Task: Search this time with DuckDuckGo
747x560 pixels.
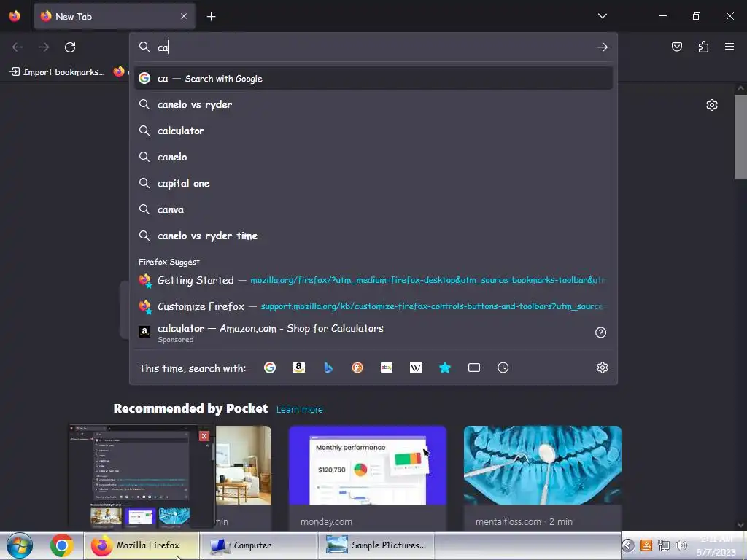Action: coord(357,367)
